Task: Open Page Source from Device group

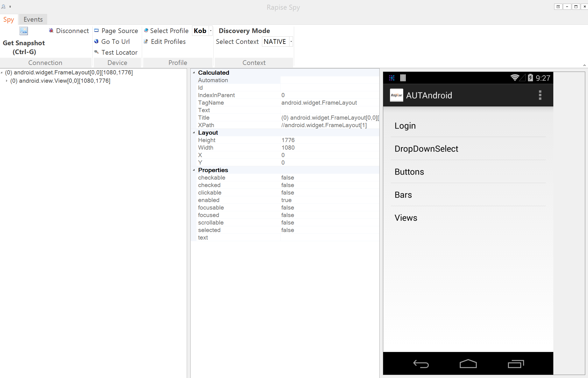Action: pyautogui.click(x=119, y=31)
